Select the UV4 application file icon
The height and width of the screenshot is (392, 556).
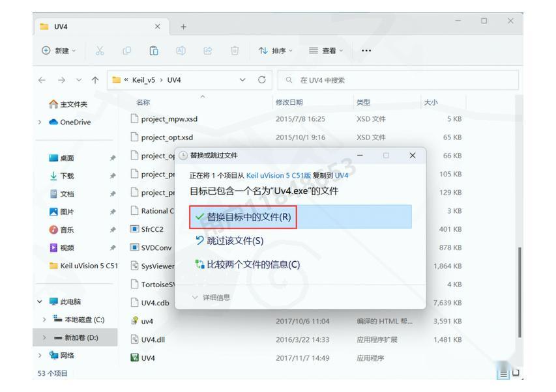[134, 357]
